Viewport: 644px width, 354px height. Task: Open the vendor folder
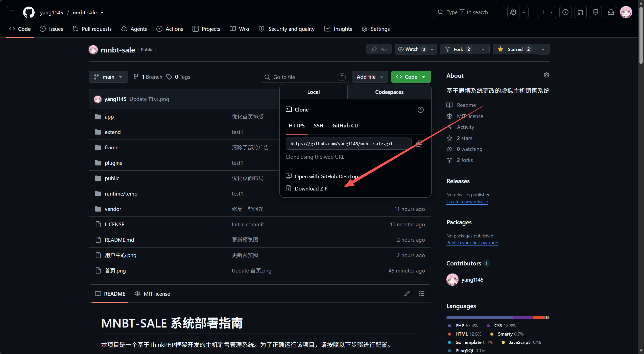click(113, 209)
